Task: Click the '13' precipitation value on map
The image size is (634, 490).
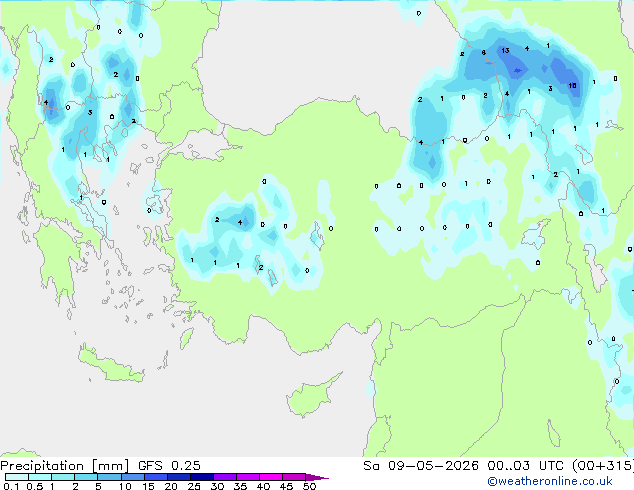Action: tap(505, 51)
